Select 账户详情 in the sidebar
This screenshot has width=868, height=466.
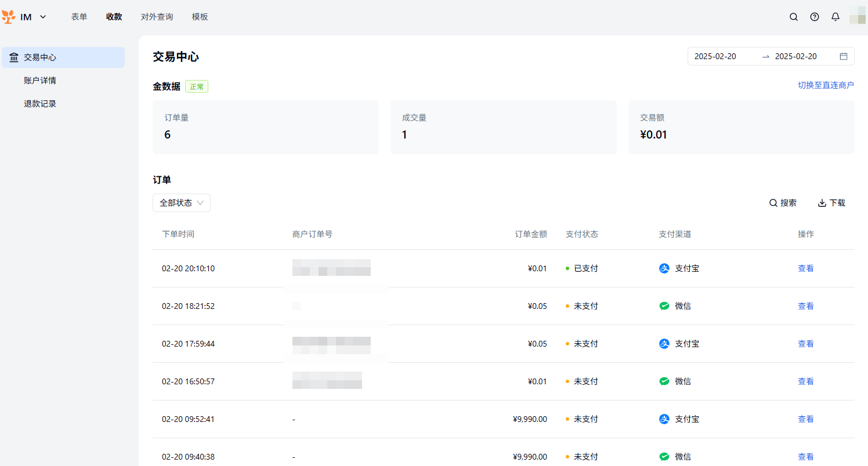(40, 81)
